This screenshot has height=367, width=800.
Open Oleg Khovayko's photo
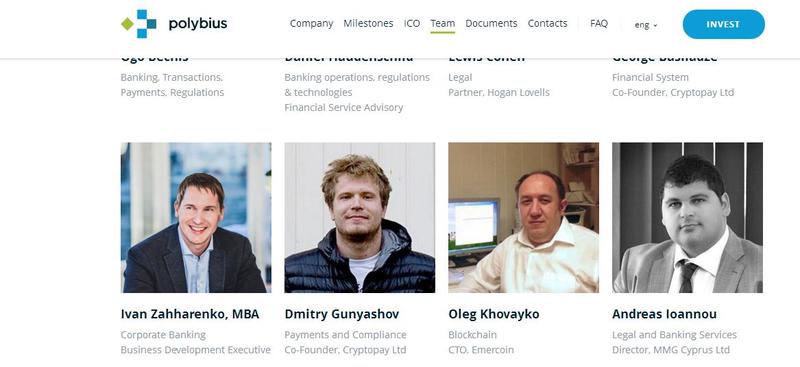pos(523,217)
